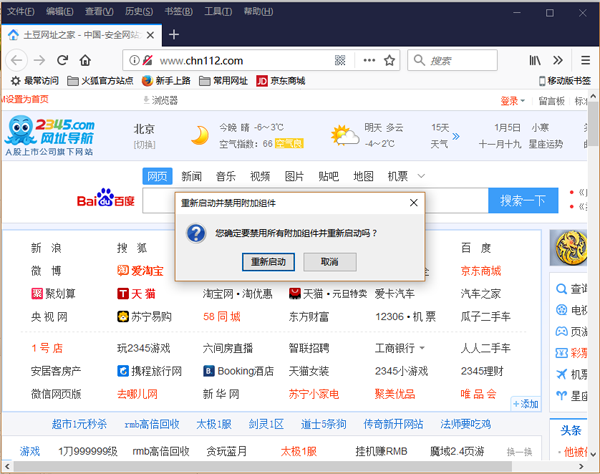Viewport: 600px width, 474px height.
Task: Open site information icon in address bar
Action: 134,60
